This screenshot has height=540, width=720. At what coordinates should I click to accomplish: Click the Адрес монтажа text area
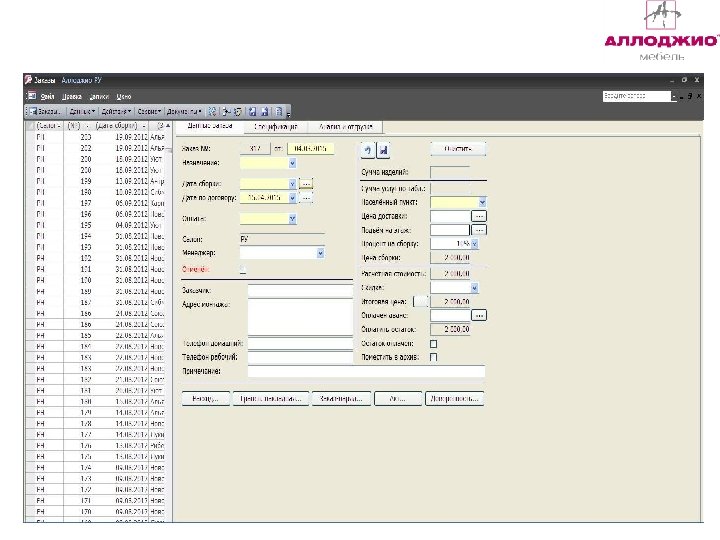point(300,317)
